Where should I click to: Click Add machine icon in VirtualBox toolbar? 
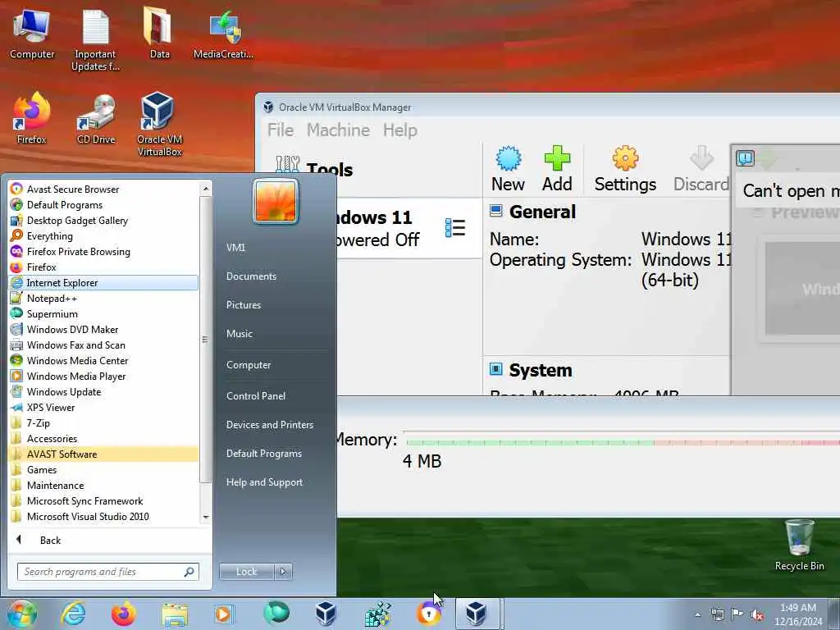click(557, 169)
